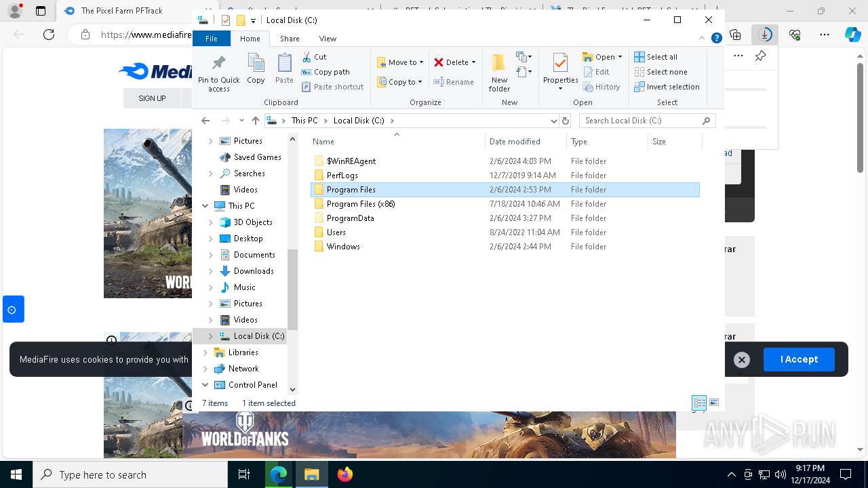Open Firefox from the taskbar

[345, 474]
